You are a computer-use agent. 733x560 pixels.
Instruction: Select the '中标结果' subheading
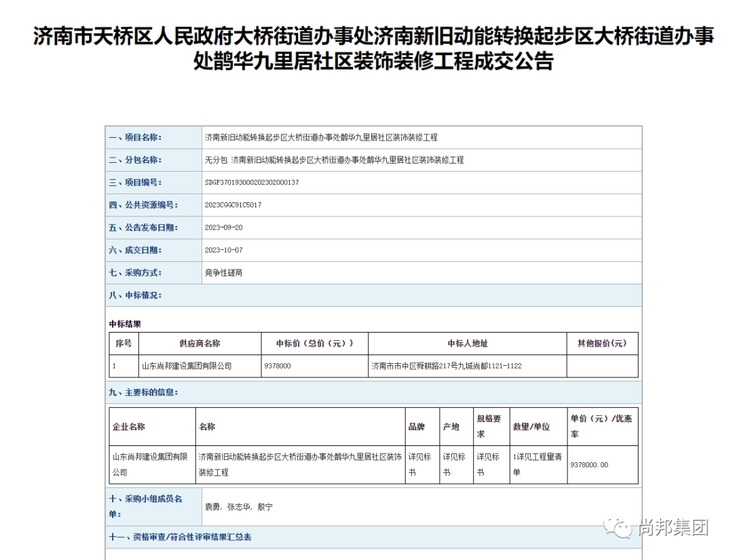click(125, 324)
